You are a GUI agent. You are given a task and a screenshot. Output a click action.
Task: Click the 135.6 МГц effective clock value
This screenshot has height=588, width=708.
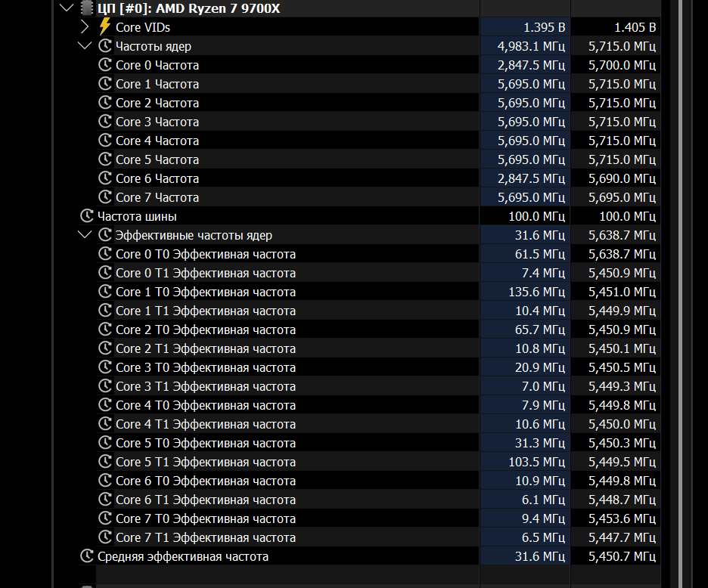536,292
